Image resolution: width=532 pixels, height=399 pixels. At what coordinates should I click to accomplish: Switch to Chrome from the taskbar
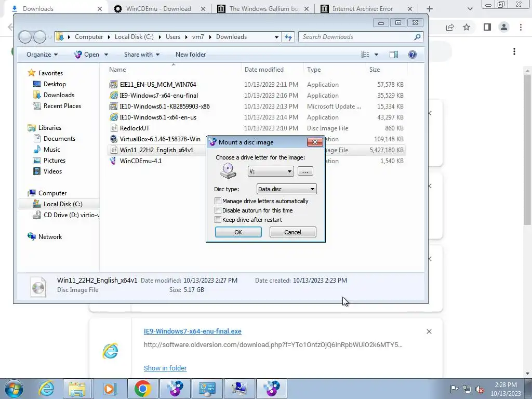pyautogui.click(x=142, y=389)
